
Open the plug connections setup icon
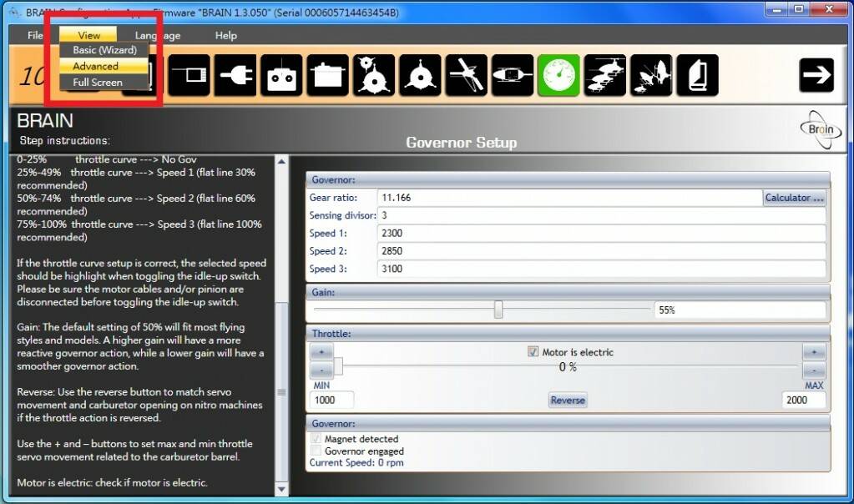(x=235, y=75)
